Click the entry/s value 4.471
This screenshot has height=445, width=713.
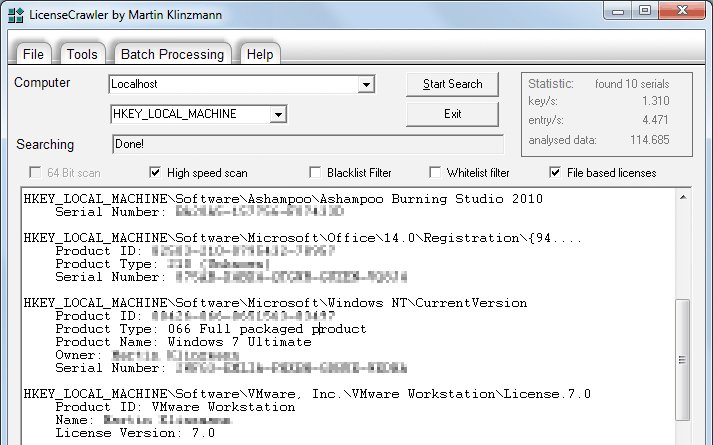click(655, 120)
